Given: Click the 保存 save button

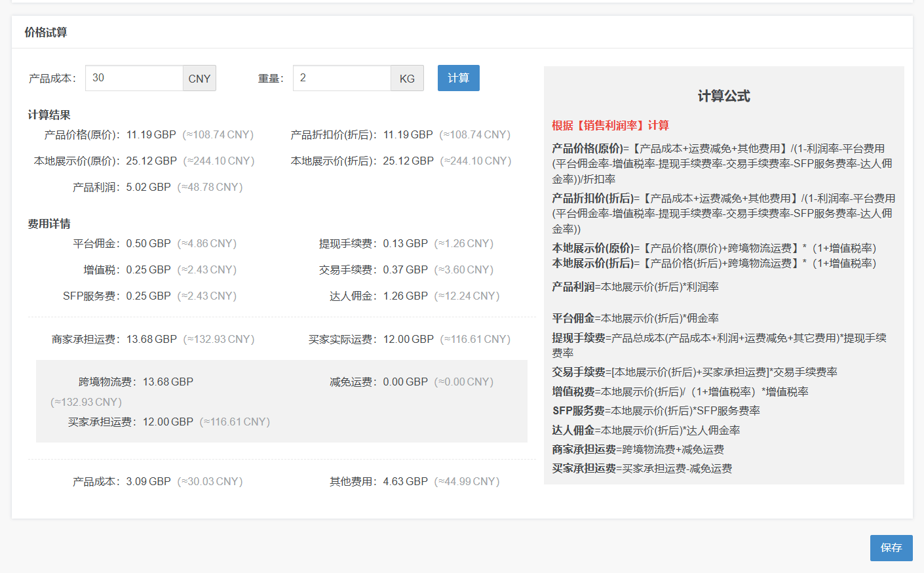Looking at the screenshot, I should 891,547.
